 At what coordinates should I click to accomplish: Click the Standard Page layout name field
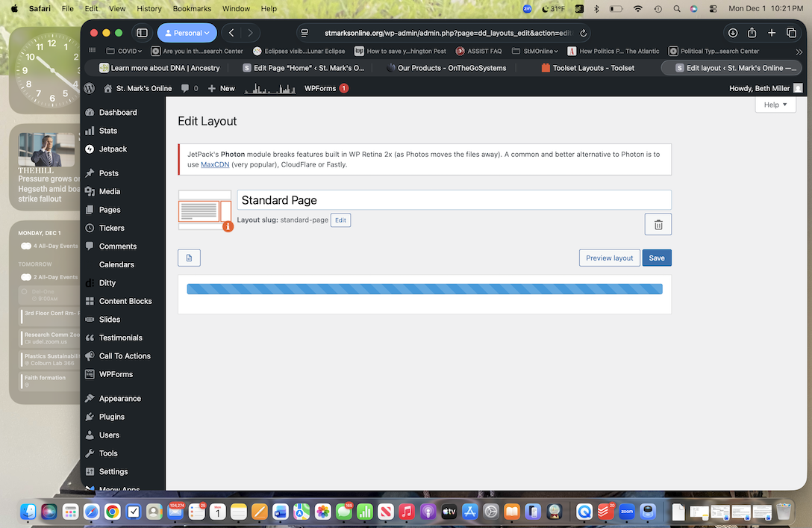(455, 200)
